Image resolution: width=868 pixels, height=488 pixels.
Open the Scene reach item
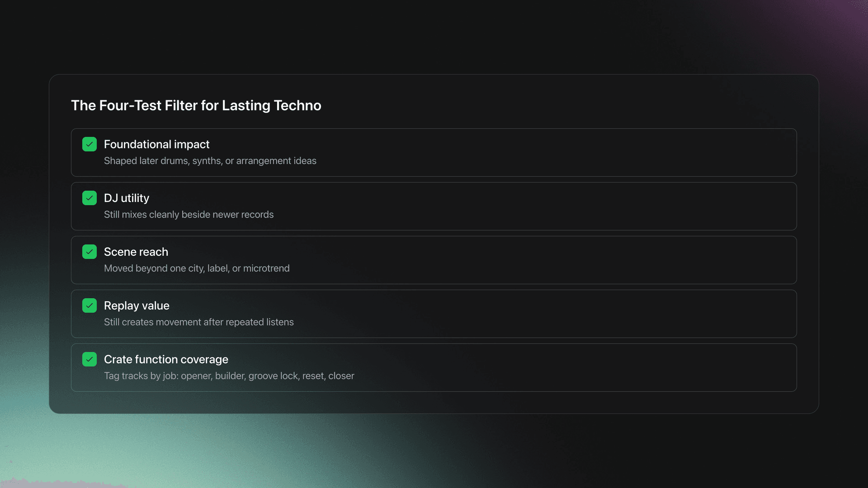(x=434, y=260)
